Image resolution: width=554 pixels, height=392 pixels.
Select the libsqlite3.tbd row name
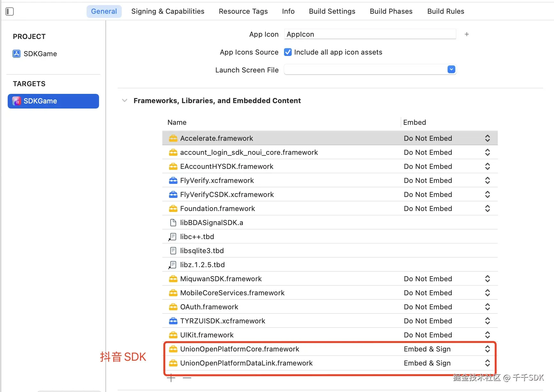202,251
